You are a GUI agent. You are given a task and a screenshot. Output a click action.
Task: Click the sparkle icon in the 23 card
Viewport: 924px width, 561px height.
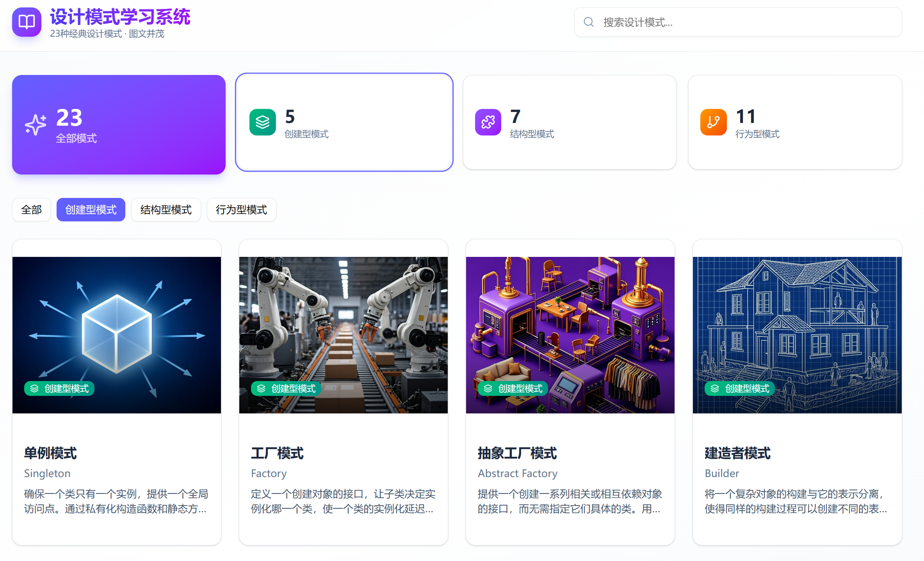[x=36, y=125]
